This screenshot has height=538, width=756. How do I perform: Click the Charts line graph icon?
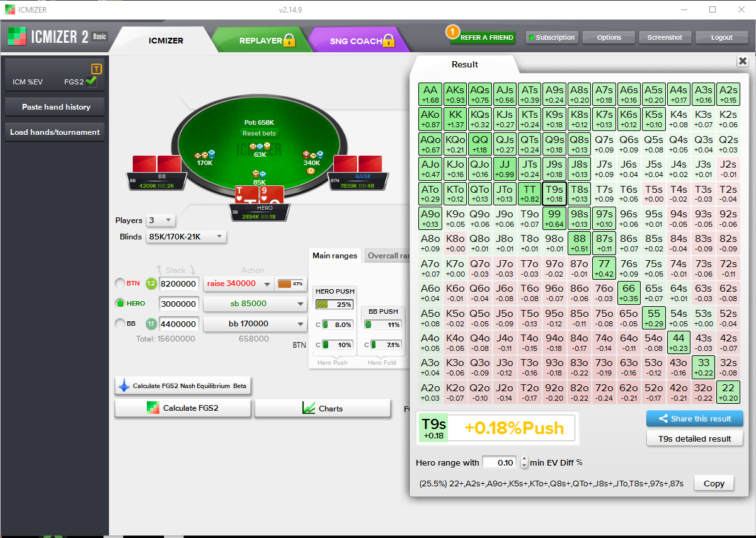(x=309, y=408)
